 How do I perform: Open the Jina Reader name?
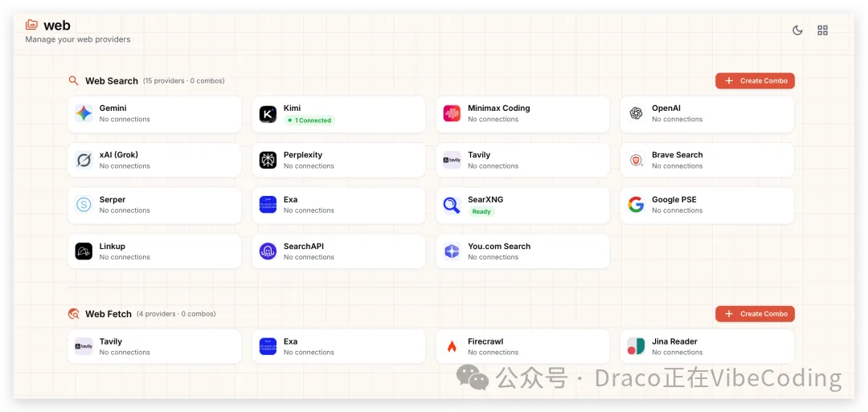(x=674, y=341)
